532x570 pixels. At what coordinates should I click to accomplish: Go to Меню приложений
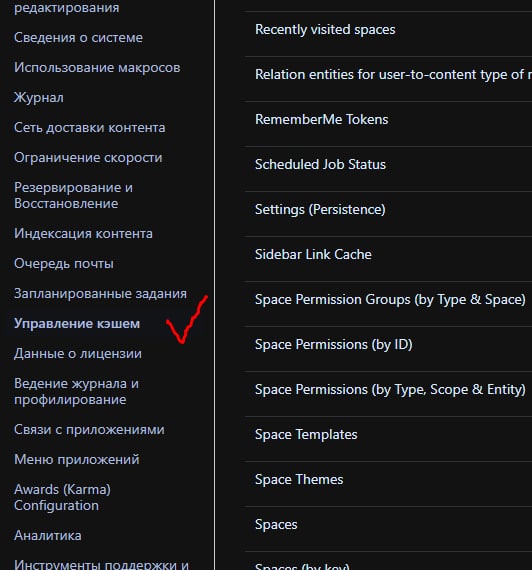(x=77, y=459)
